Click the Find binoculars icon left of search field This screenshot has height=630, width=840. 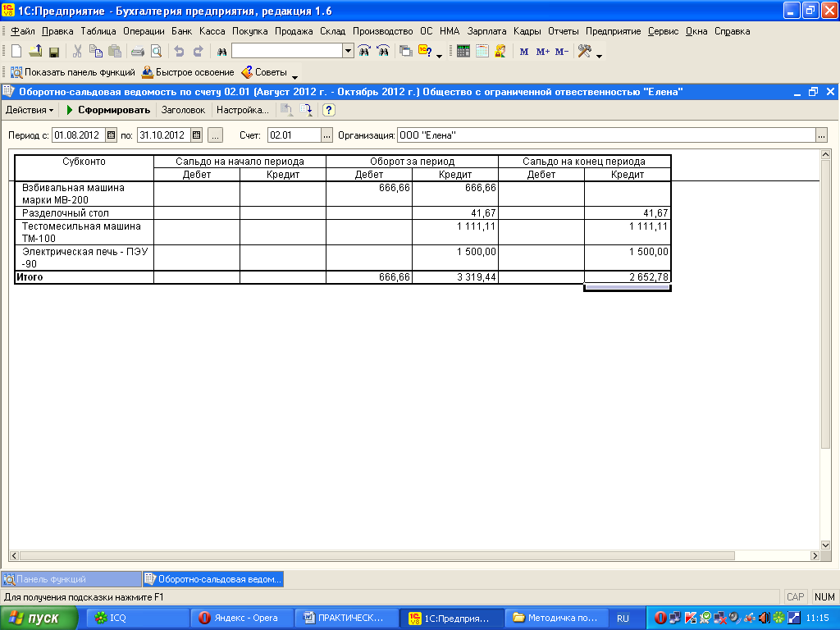click(x=221, y=52)
